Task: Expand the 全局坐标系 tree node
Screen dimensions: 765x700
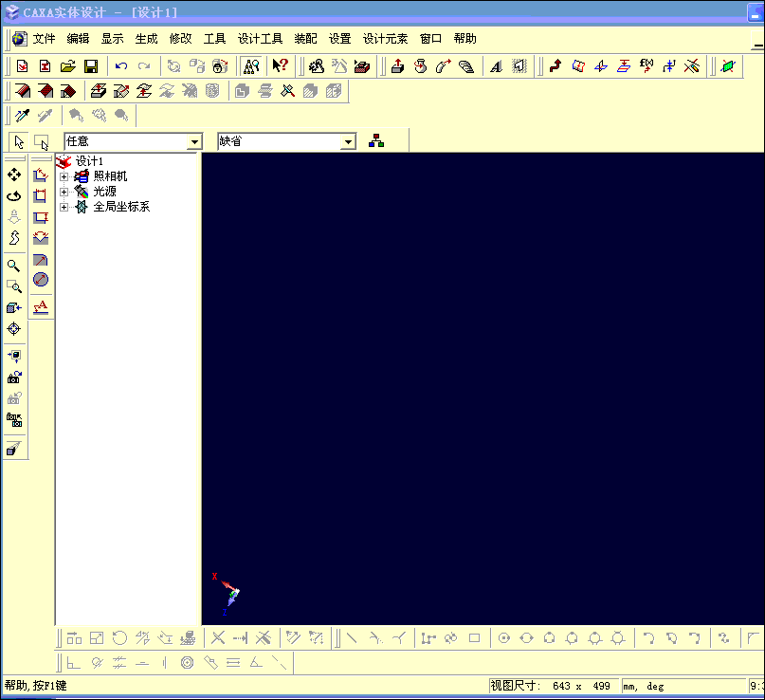Action: [x=64, y=207]
